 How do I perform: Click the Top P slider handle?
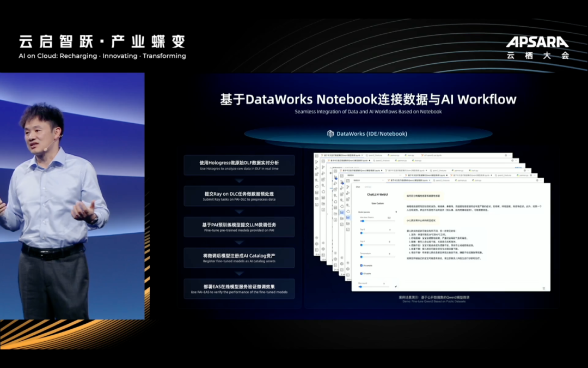click(x=362, y=245)
